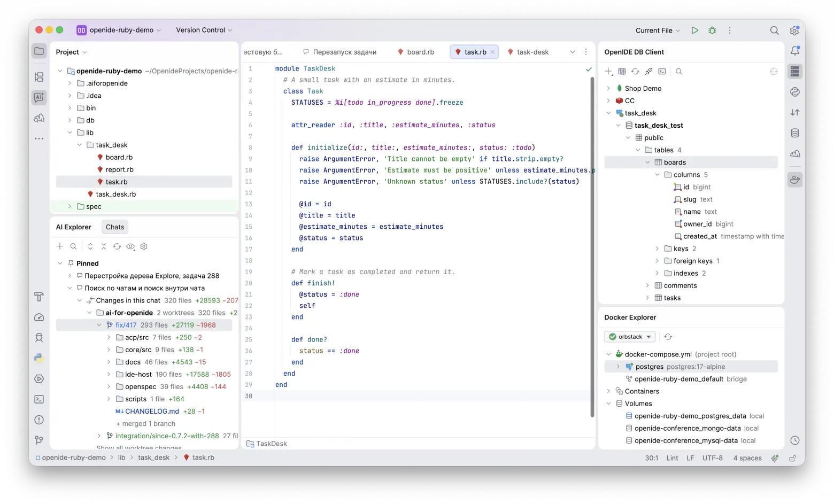
Task: Close the task.rb editor tab
Action: (493, 52)
